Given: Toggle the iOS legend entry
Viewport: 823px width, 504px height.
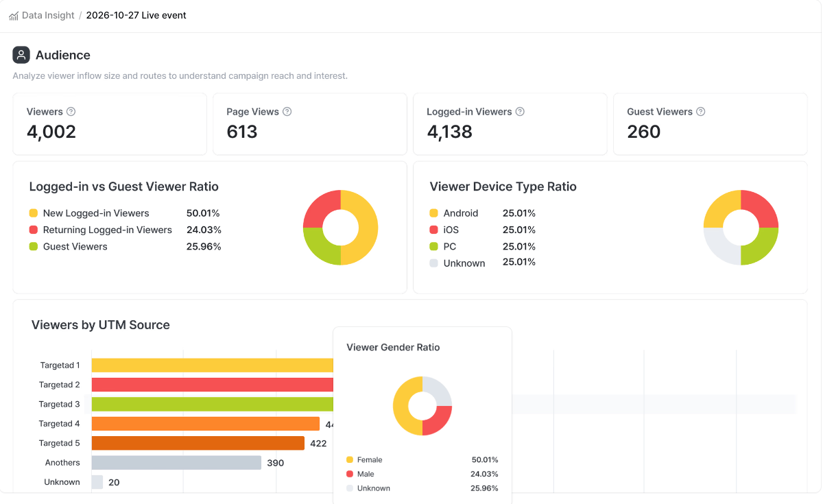Looking at the screenshot, I should (x=451, y=230).
